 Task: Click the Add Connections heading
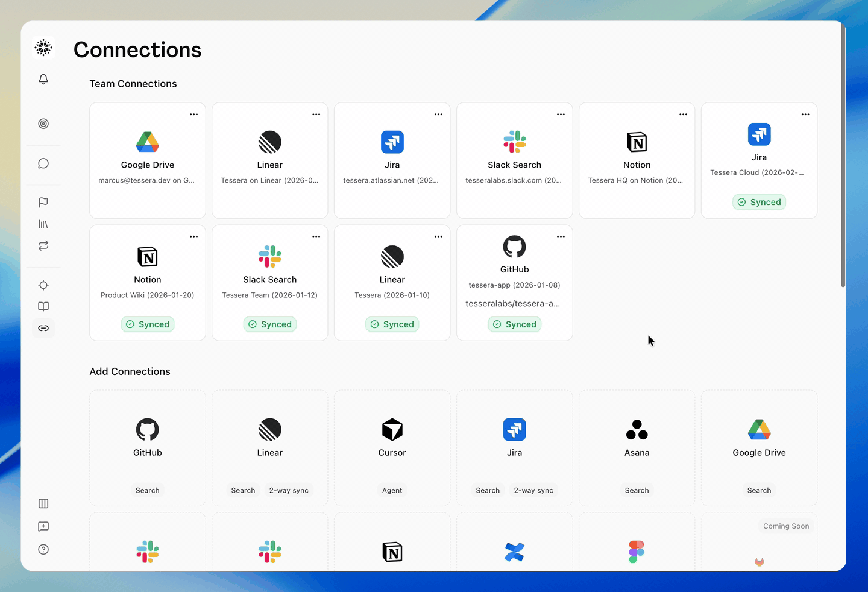pyautogui.click(x=130, y=371)
